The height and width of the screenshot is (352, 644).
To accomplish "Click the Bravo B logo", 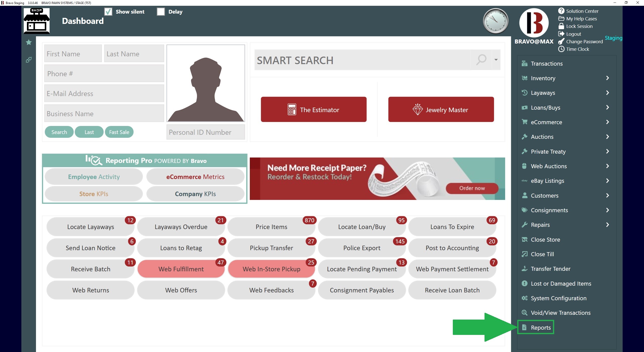I will tap(534, 23).
